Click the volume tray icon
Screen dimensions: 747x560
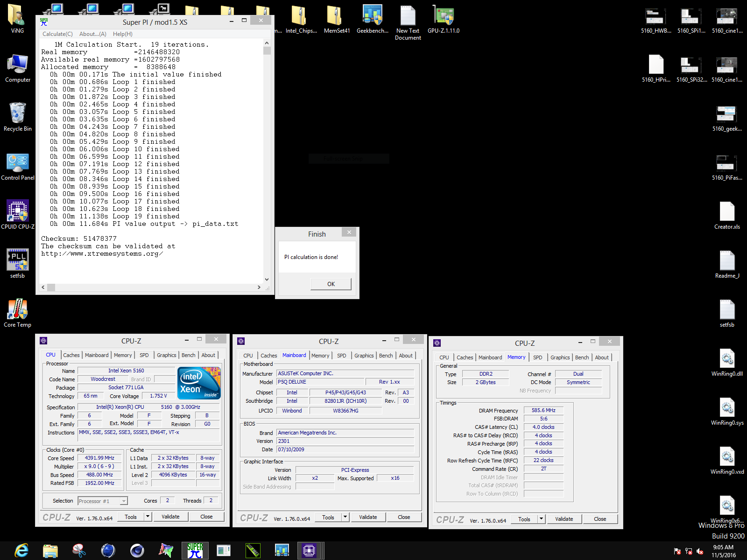coord(699,551)
